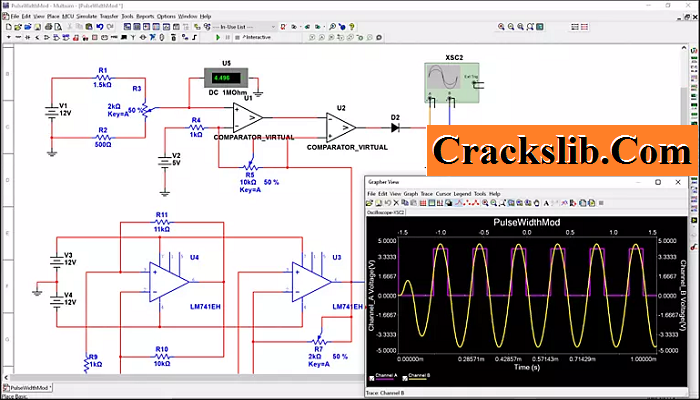Open the Place menu
Screen dimensions: 700x400
(x=53, y=17)
